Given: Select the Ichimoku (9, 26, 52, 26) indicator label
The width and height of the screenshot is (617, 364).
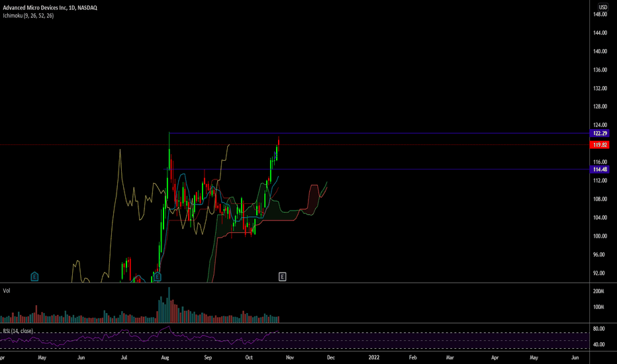Looking at the screenshot, I should (28, 16).
